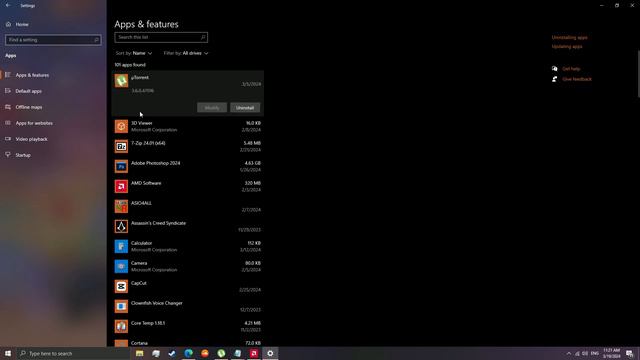Select the Assassin's Creed Syndicate entry name
The height and width of the screenshot is (360, 640).
[158, 223]
